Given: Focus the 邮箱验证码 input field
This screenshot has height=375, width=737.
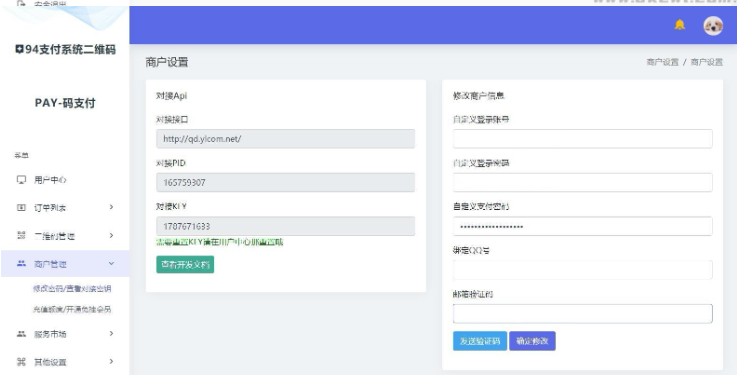Looking at the screenshot, I should coord(583,313).
